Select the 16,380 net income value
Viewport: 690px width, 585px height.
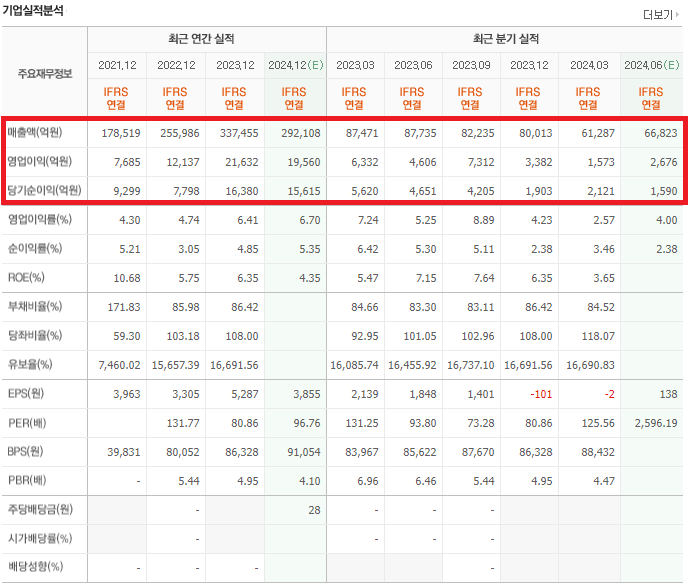click(242, 191)
